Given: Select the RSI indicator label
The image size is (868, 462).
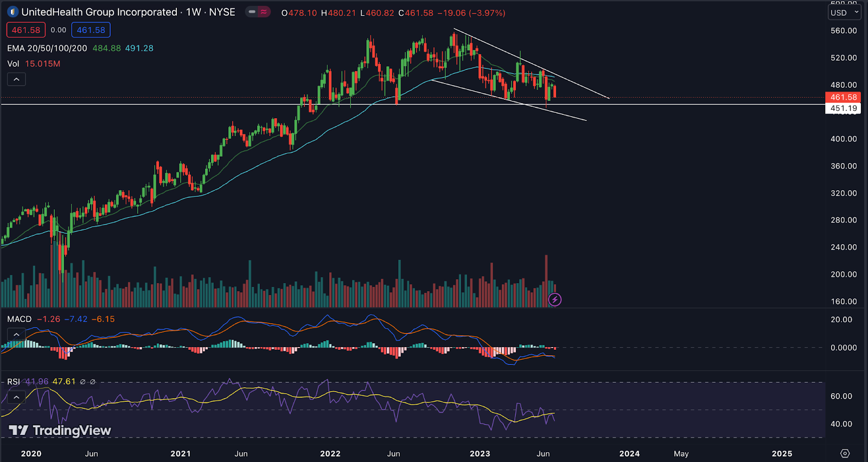Looking at the screenshot, I should 14,382.
